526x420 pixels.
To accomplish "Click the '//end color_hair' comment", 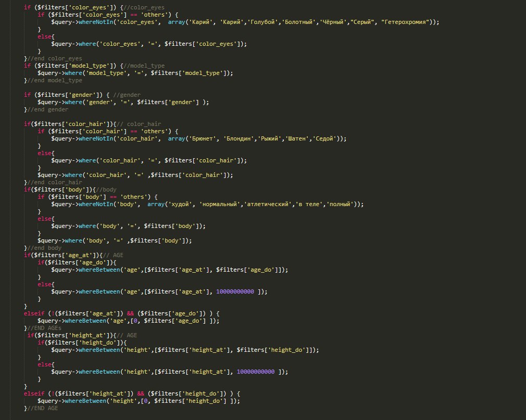I will 54,183.
